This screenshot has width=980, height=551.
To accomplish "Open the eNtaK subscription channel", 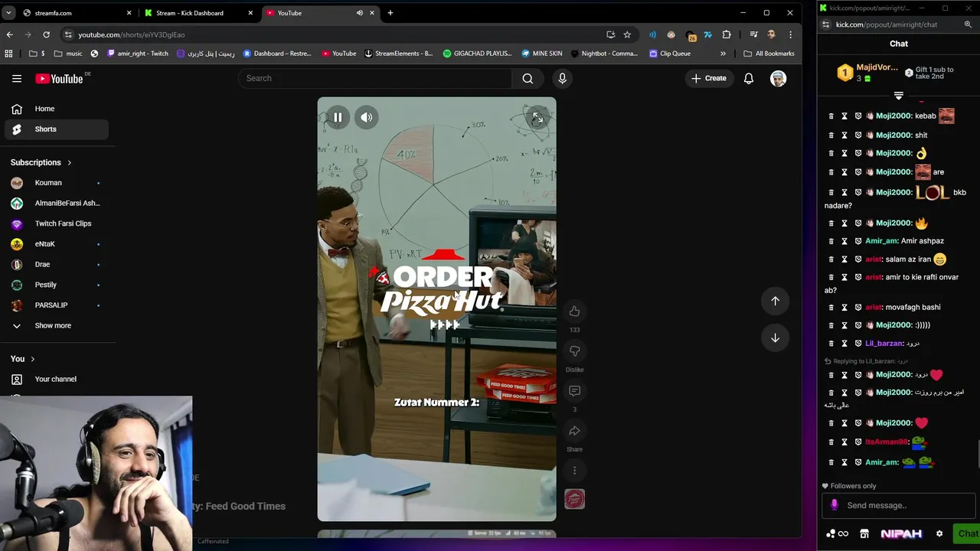I will click(x=57, y=244).
